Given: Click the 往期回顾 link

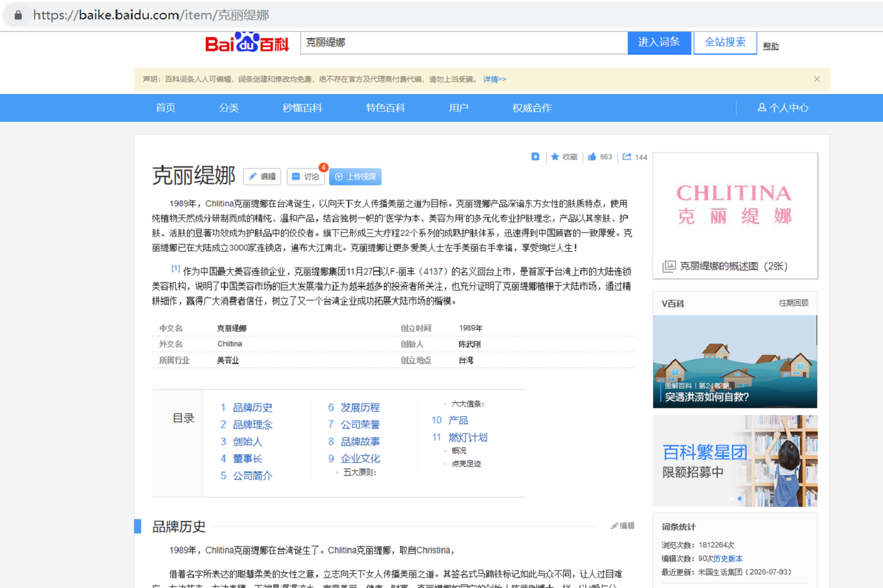Looking at the screenshot, I should tap(794, 303).
